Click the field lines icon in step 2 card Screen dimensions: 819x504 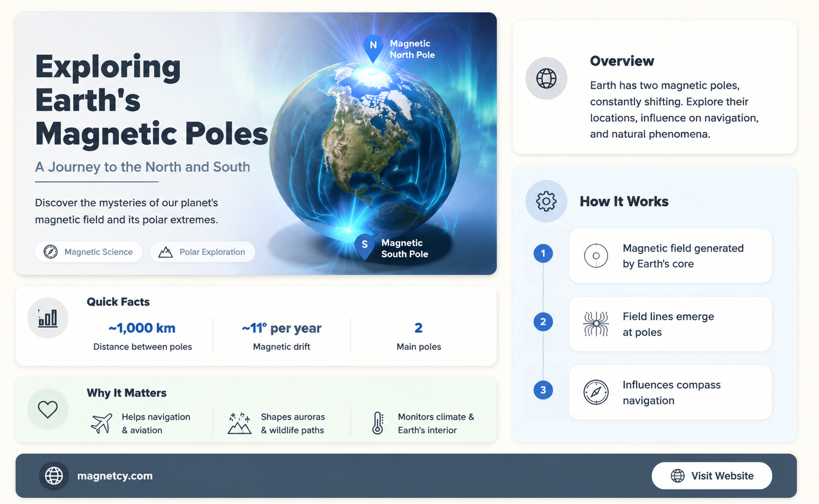point(596,324)
